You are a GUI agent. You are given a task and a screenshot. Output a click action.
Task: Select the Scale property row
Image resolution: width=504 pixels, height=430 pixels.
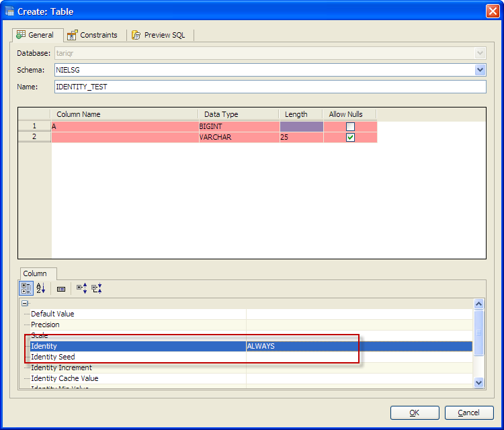[251, 335]
